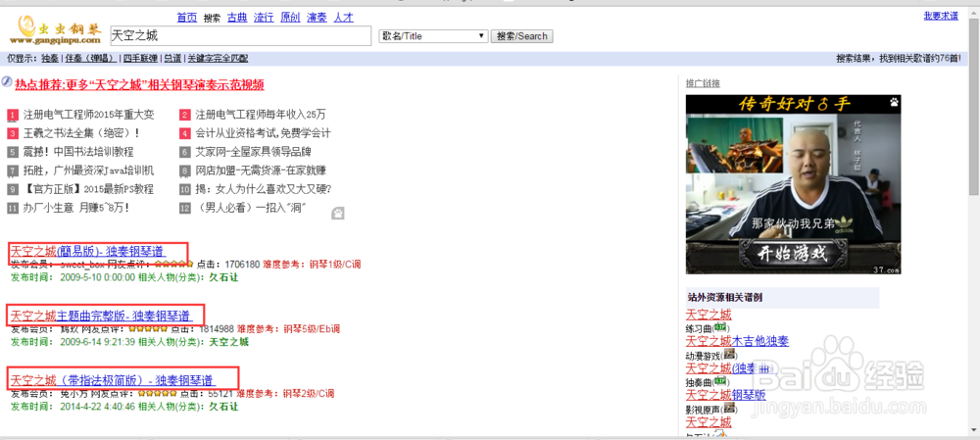Open sidebar link 天空之城(独奏曲)
The image size is (980, 440).
pyautogui.click(x=730, y=368)
